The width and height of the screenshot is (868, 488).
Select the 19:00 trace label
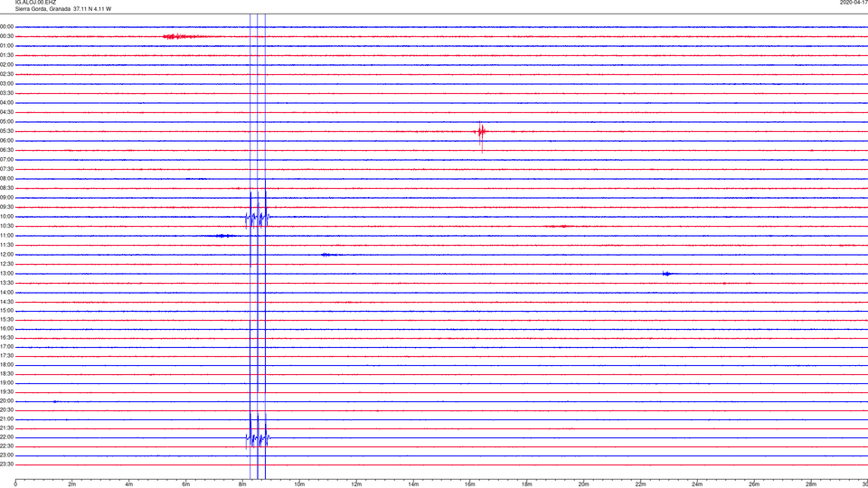coord(6,382)
